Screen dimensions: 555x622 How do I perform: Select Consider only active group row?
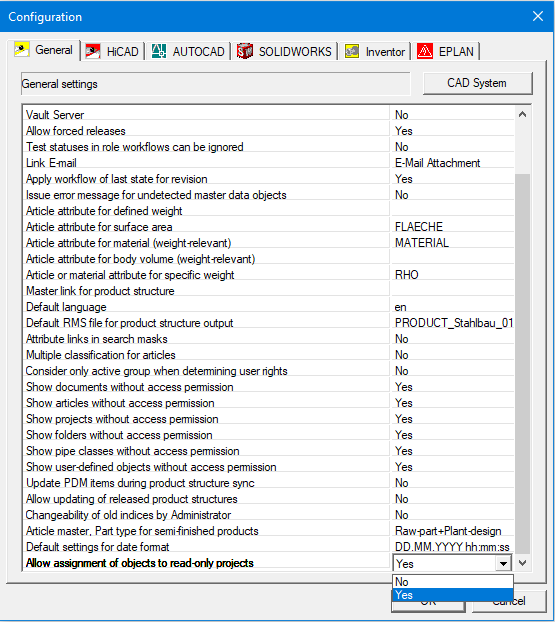pos(206,371)
